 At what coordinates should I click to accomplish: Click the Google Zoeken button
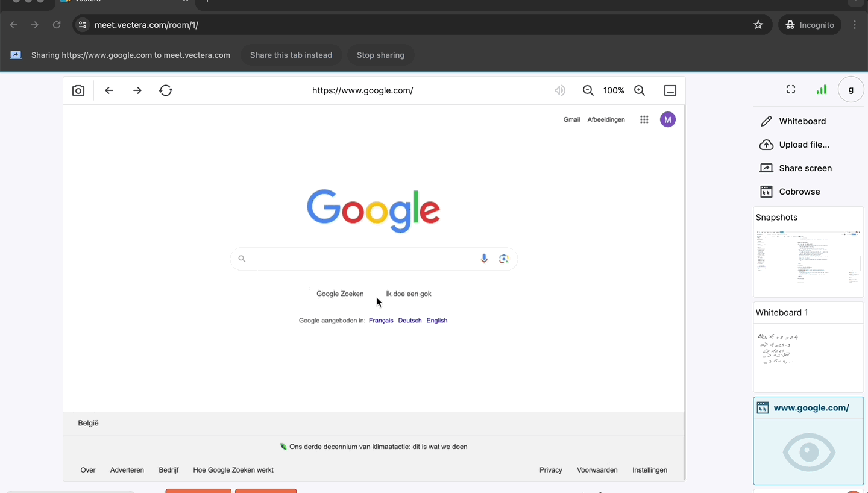pyautogui.click(x=340, y=294)
